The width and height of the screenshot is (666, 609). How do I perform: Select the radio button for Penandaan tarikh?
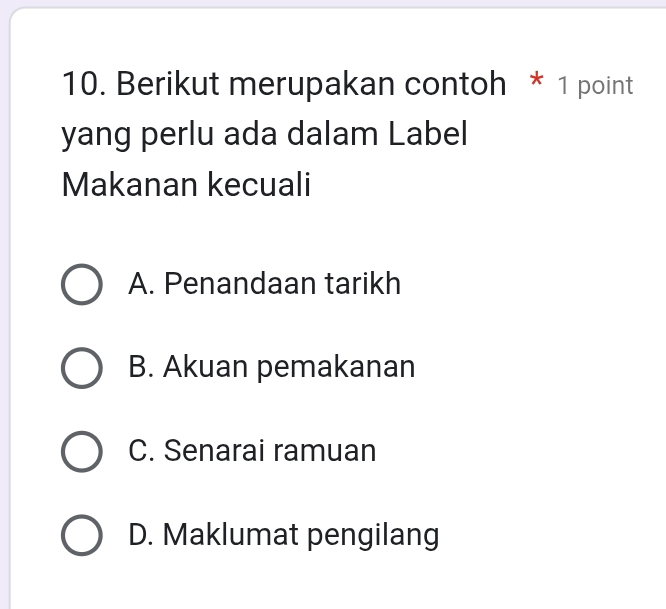pos(82,285)
